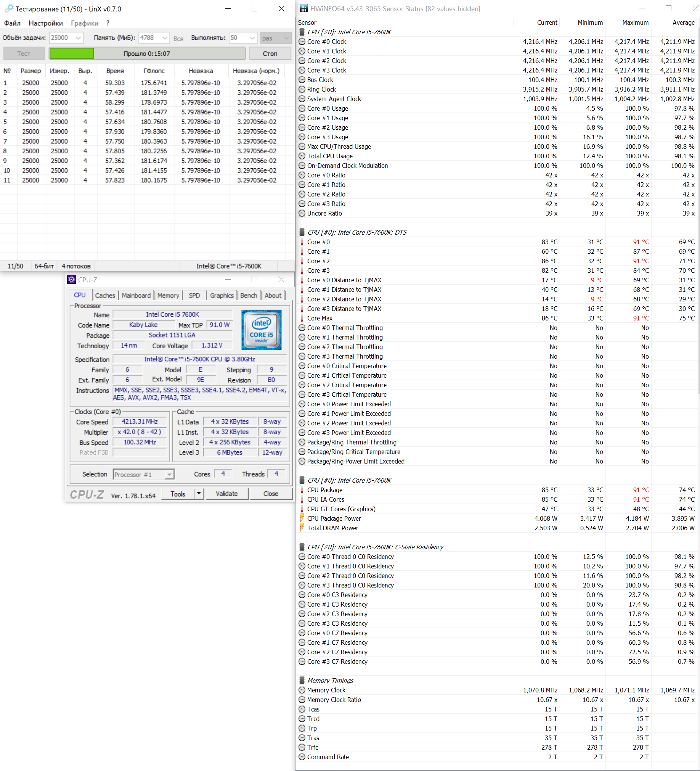
Task: Click the Validate button in CPU-Z
Action: [227, 494]
